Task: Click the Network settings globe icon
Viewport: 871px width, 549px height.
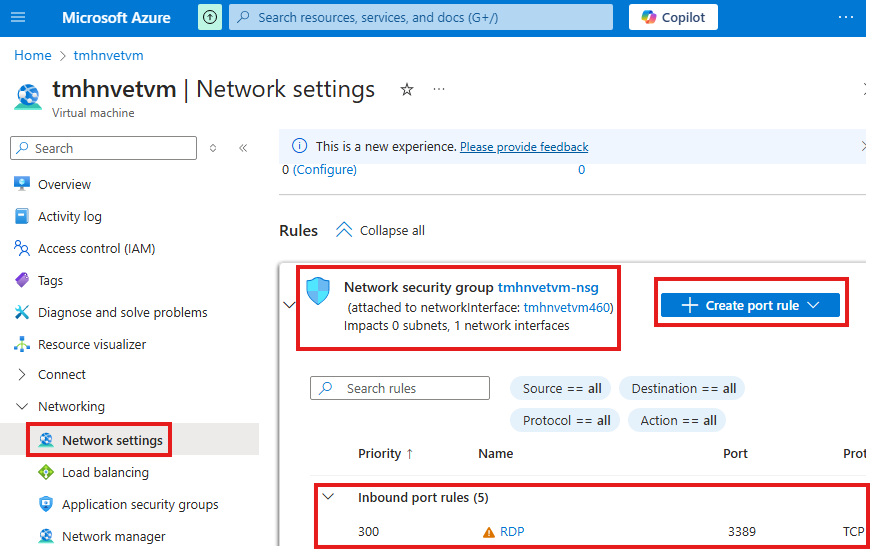Action: point(46,440)
